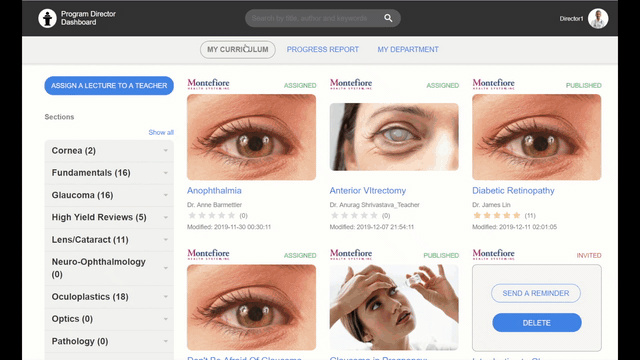Expand the Lens/Cataract (11) section arrow
Screen dimensions: 640x360
pyautogui.click(x=166, y=240)
